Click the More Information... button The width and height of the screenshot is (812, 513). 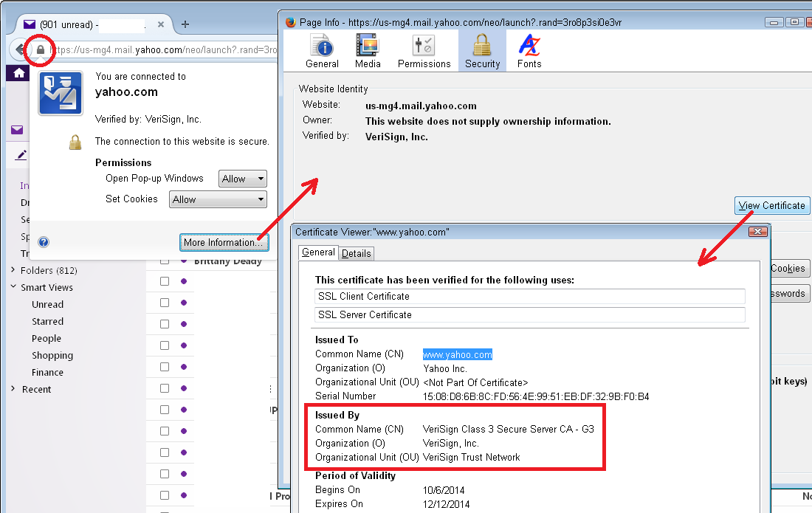pos(224,242)
